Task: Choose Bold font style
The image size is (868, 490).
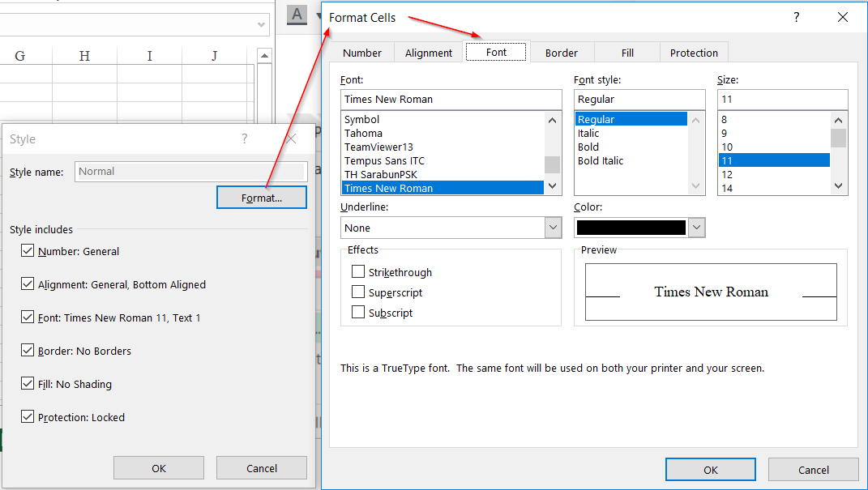Action: point(631,147)
